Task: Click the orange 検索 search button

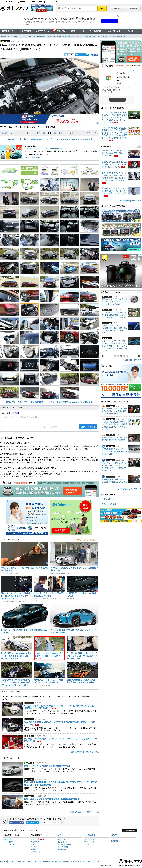Action: (x=102, y=8)
